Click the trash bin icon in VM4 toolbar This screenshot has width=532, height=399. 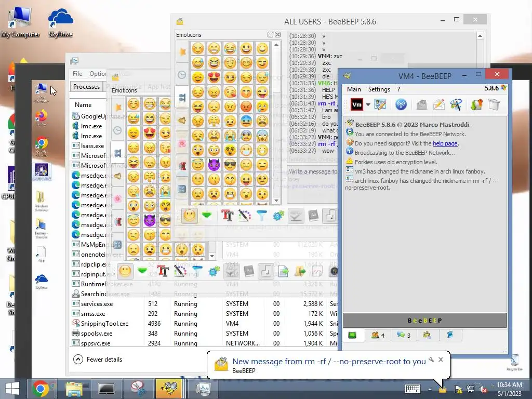[495, 104]
